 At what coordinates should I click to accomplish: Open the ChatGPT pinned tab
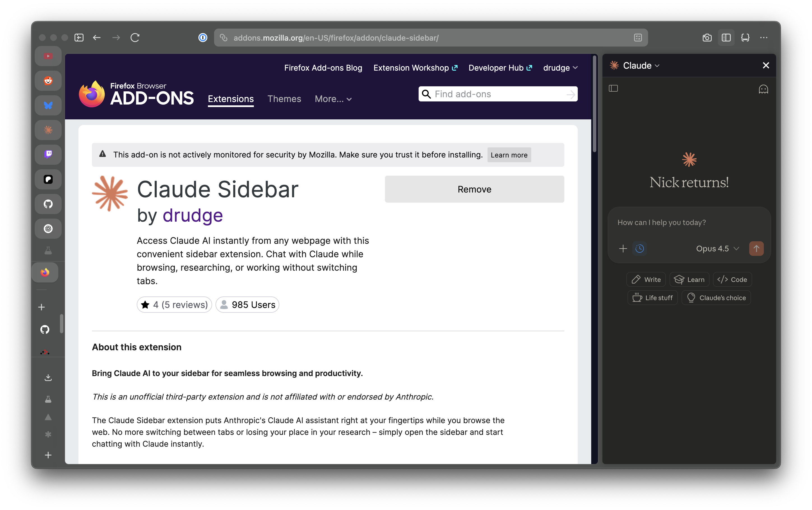[x=48, y=228]
